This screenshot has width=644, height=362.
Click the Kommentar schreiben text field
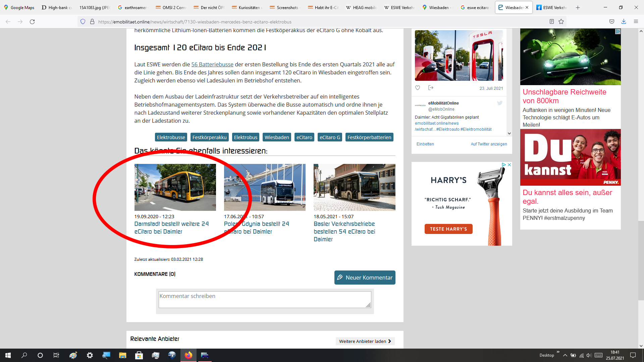point(264,299)
